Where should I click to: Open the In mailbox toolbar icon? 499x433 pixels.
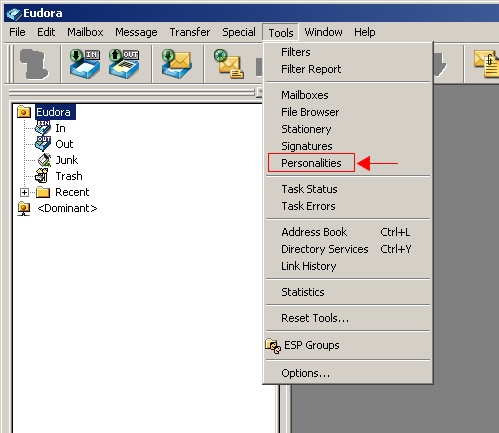click(x=85, y=64)
